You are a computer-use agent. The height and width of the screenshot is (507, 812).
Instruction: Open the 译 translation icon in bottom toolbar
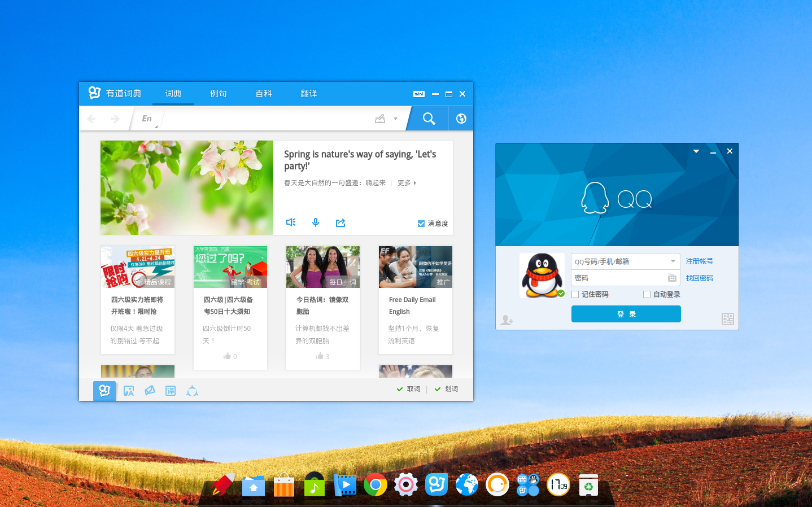tap(171, 391)
